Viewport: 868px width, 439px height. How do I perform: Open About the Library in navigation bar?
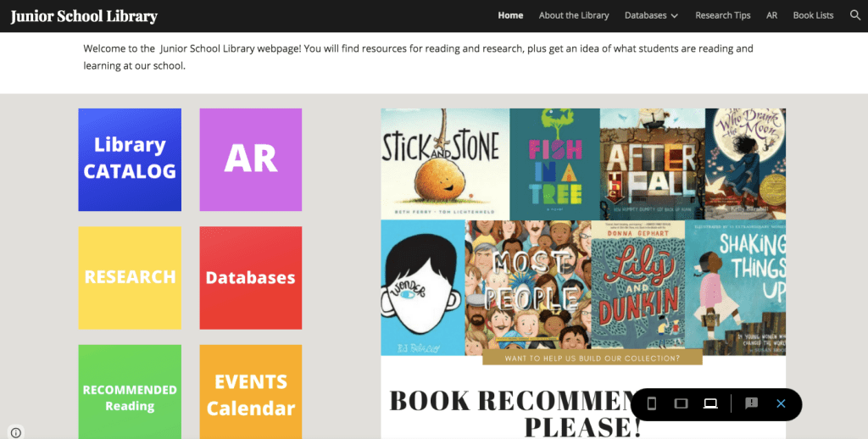point(574,15)
